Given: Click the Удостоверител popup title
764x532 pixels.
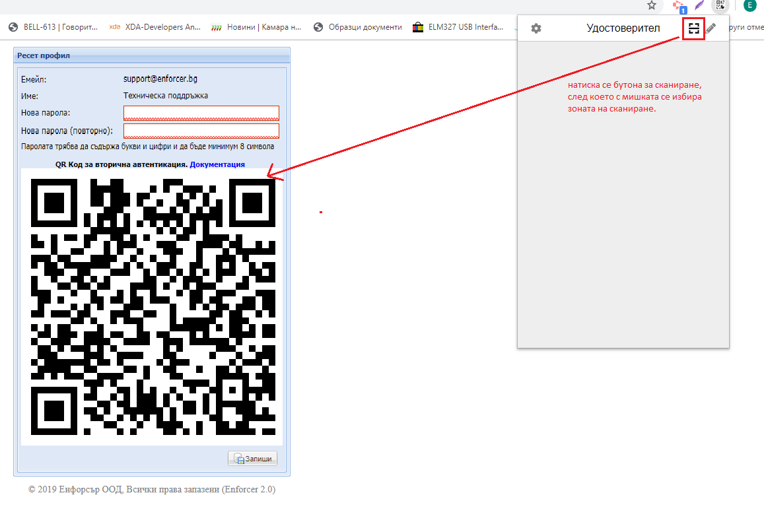Looking at the screenshot, I should (x=623, y=28).
